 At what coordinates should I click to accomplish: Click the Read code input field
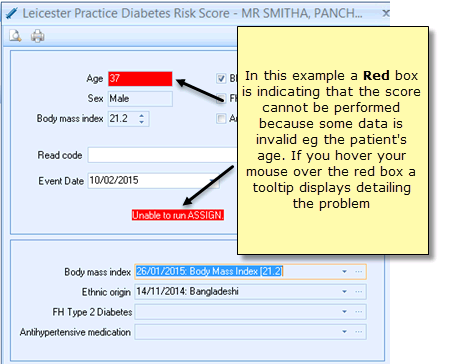162,155
